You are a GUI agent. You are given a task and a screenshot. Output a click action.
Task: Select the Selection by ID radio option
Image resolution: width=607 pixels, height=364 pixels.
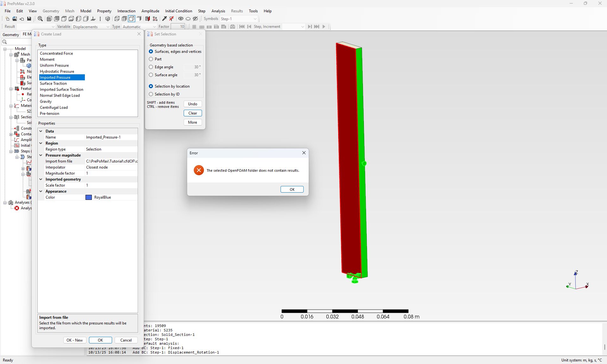(151, 94)
